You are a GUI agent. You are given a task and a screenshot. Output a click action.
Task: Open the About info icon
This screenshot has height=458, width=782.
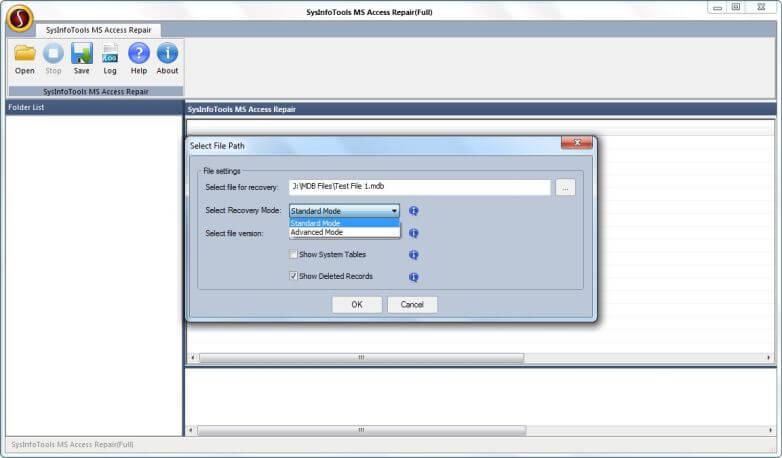tap(167, 54)
